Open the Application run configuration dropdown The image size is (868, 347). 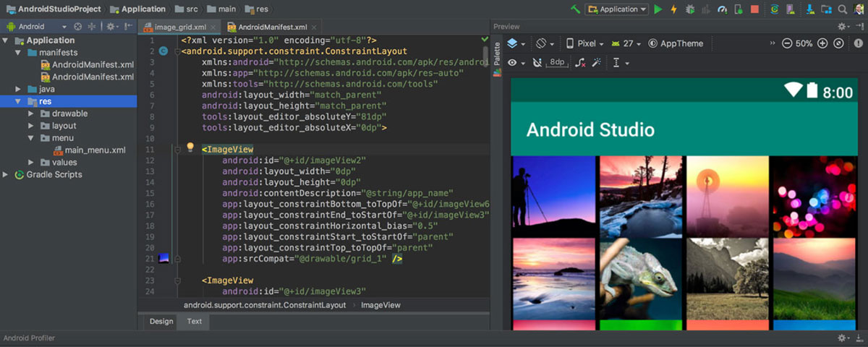617,9
